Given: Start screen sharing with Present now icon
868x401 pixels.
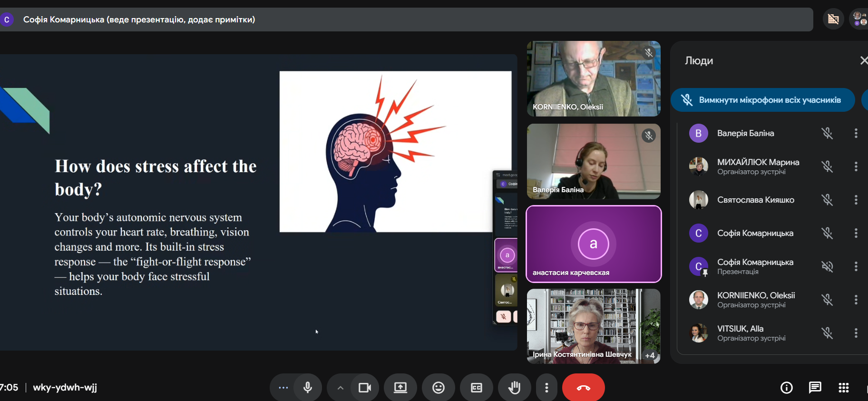Looking at the screenshot, I should coord(400,388).
